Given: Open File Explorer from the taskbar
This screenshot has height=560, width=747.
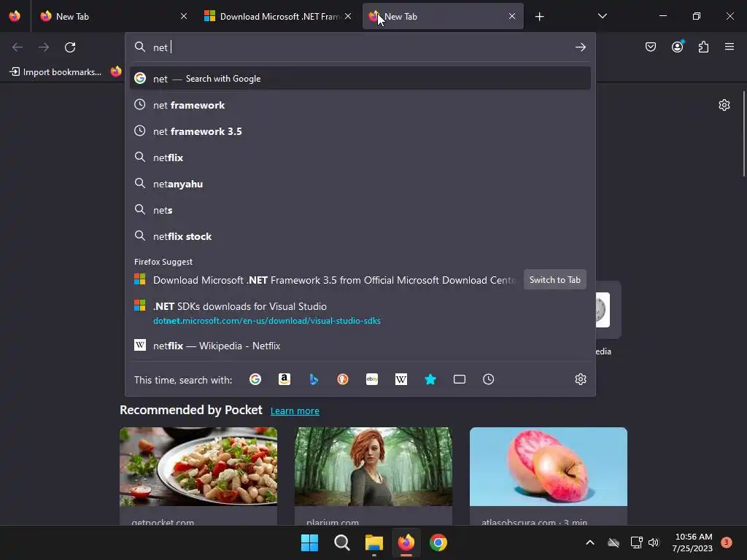Looking at the screenshot, I should click(x=374, y=542).
